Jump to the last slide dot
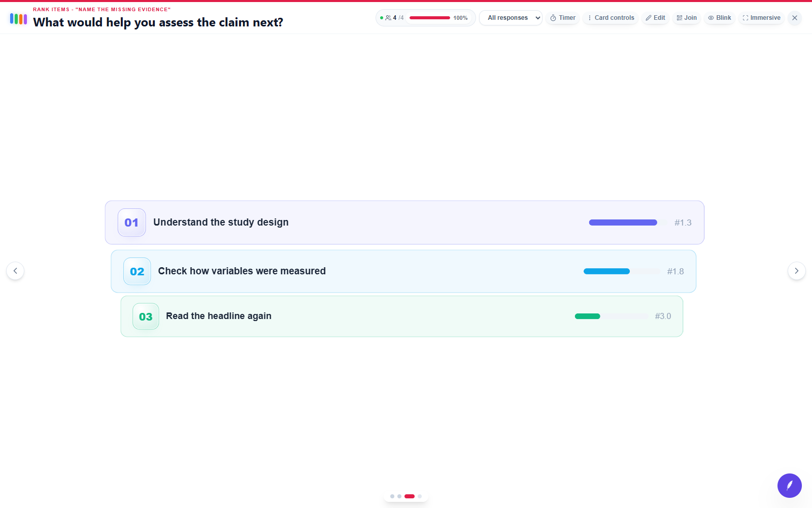This screenshot has height=508, width=812. pos(420,496)
